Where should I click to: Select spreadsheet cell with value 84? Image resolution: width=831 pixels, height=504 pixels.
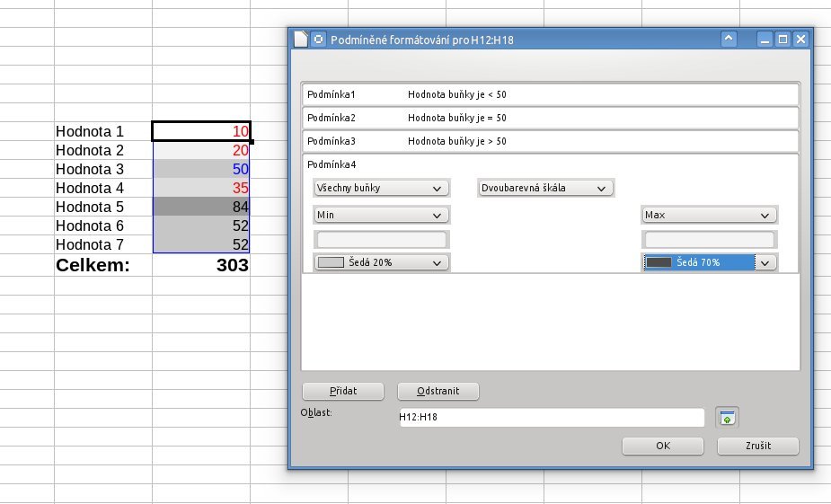pyautogui.click(x=201, y=207)
